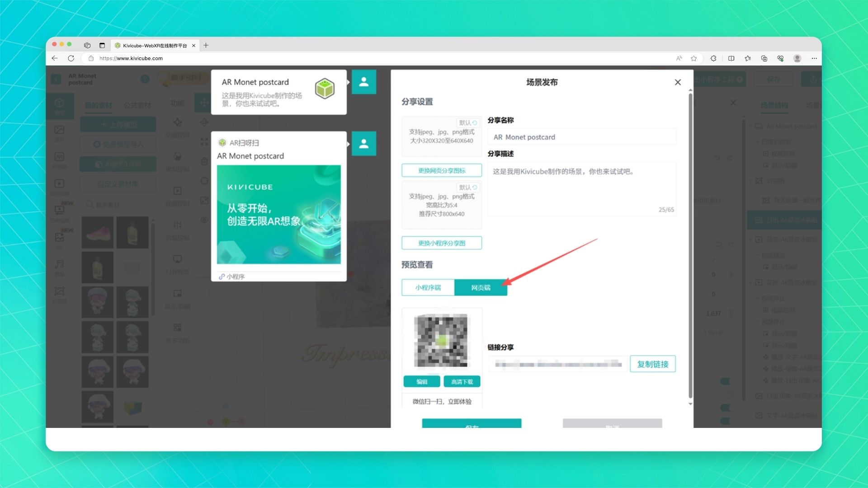
Task: Click 更换网页分享图标 button
Action: point(441,171)
